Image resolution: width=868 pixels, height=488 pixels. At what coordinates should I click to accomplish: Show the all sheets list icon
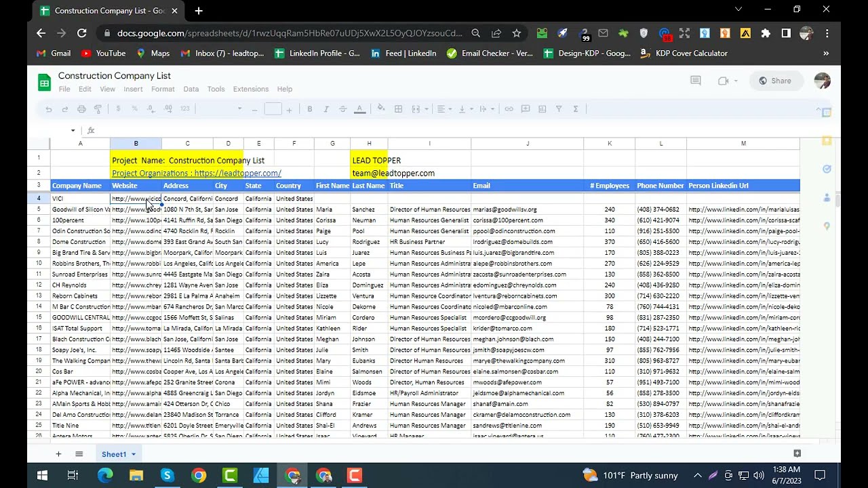click(79, 454)
